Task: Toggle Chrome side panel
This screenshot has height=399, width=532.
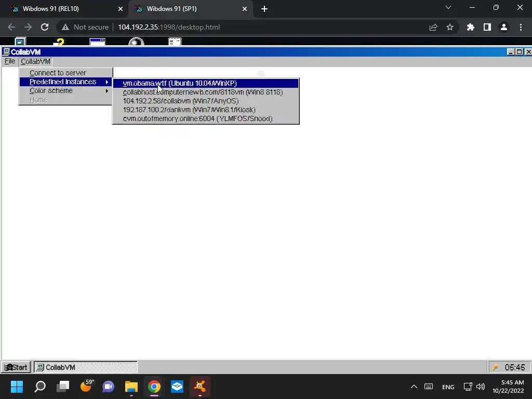Action: click(487, 27)
